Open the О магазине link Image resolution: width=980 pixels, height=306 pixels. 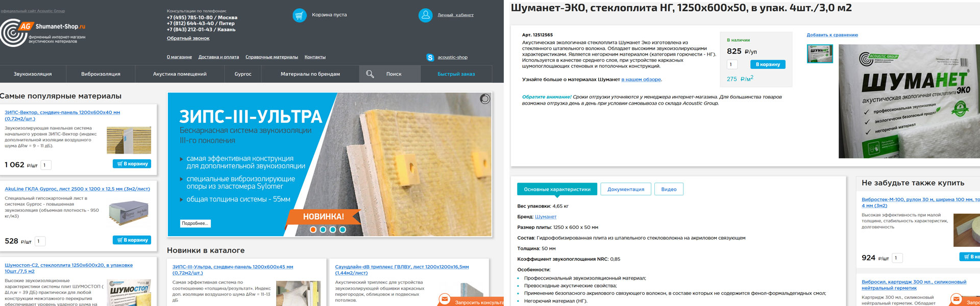point(179,57)
